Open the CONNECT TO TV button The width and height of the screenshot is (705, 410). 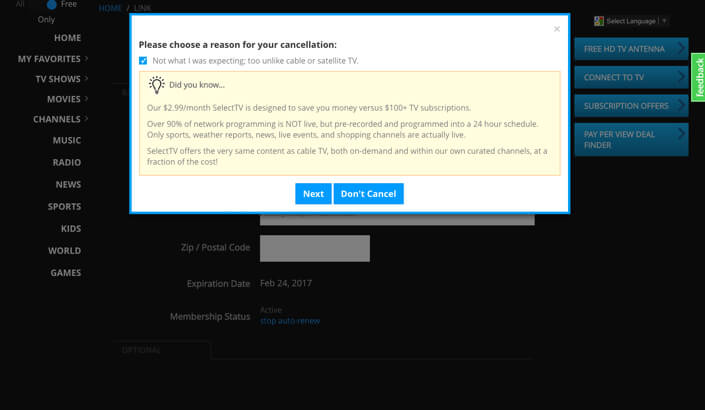tap(631, 77)
